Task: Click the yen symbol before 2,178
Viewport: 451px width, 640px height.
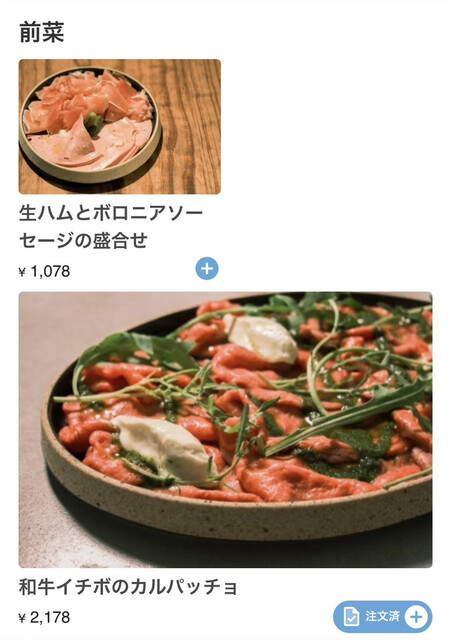Action: pos(22,618)
